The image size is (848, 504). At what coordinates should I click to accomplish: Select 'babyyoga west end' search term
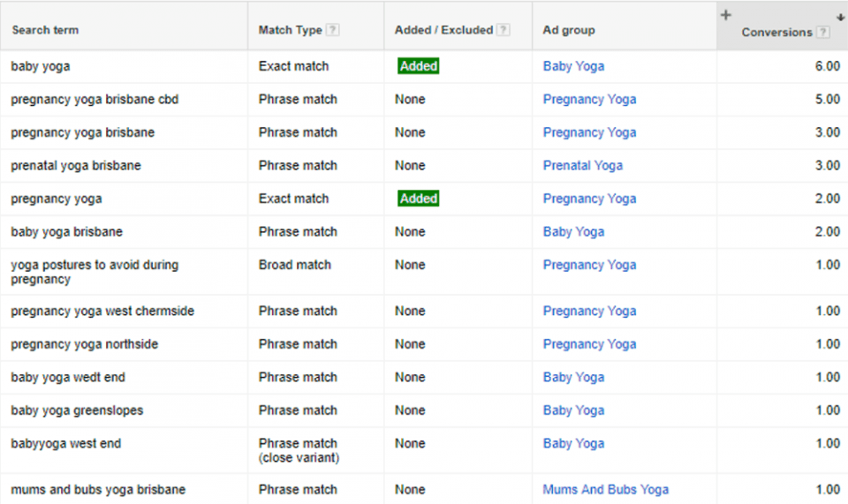pos(65,444)
